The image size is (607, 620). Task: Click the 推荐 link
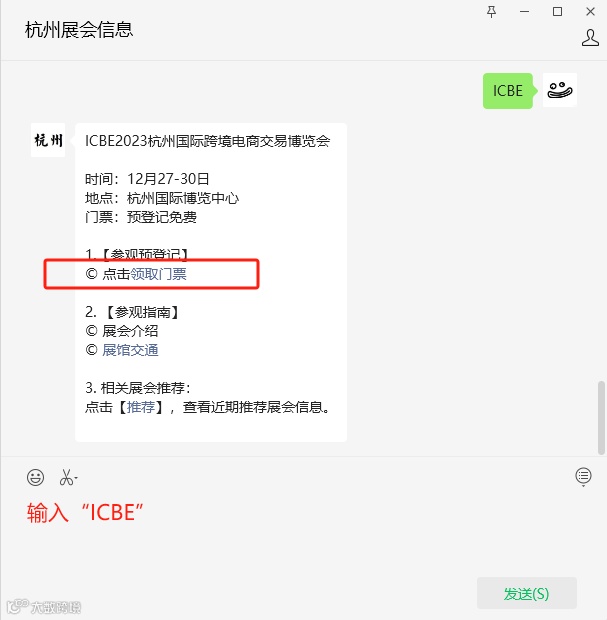pyautogui.click(x=141, y=407)
